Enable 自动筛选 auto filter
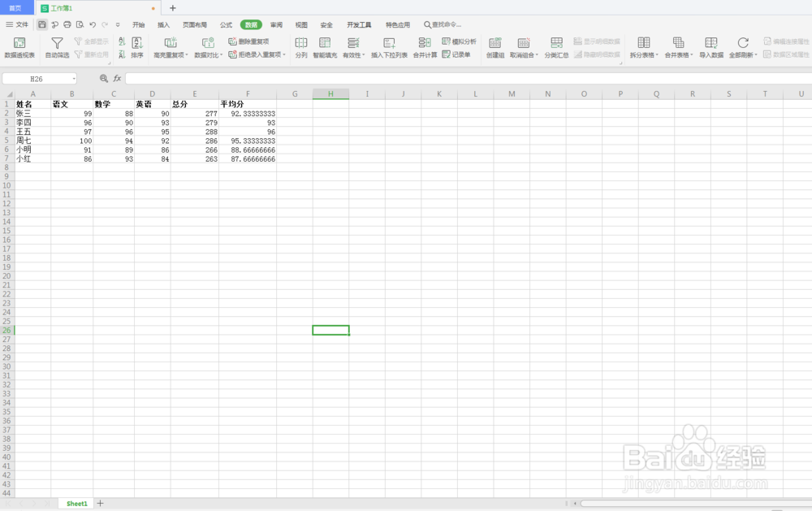Image resolution: width=812 pixels, height=511 pixels. coord(57,47)
